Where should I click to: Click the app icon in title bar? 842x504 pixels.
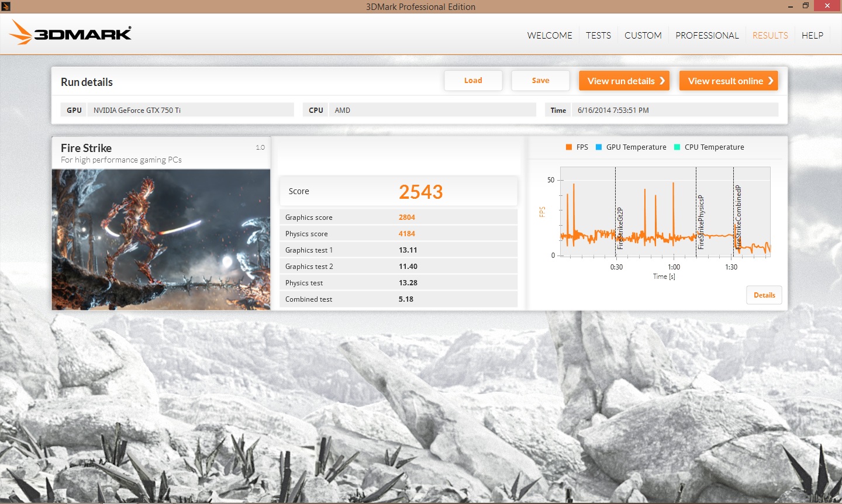pyautogui.click(x=6, y=6)
